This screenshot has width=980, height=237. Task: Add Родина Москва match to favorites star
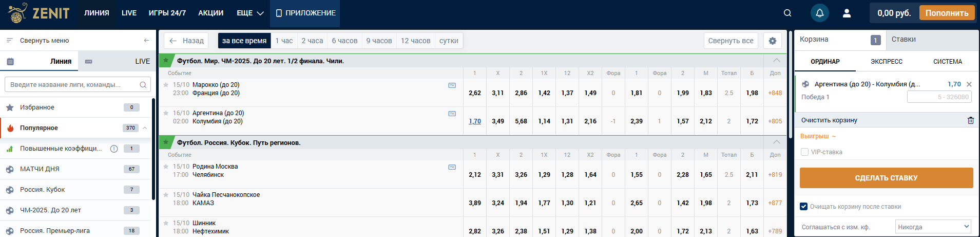(x=166, y=167)
